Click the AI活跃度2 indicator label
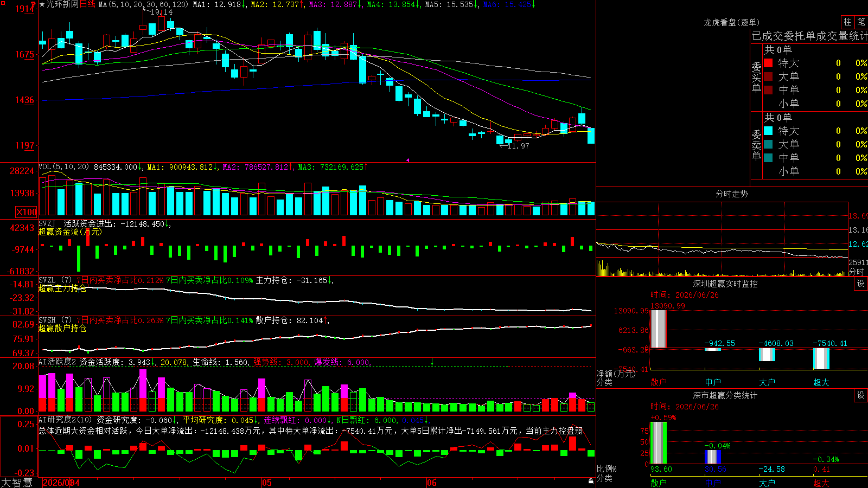This screenshot has width=868, height=488. pos(58,362)
